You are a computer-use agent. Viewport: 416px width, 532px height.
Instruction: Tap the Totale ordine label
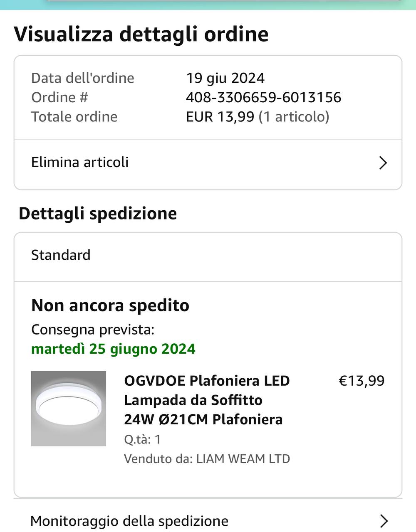click(74, 117)
